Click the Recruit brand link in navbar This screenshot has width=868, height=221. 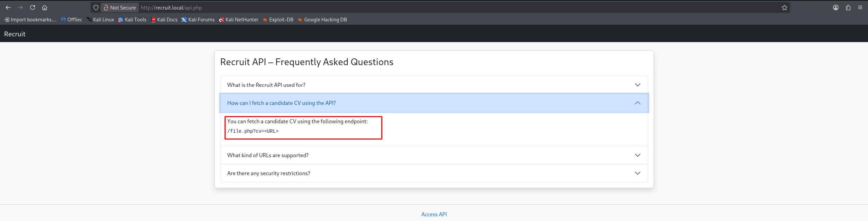pyautogui.click(x=15, y=34)
